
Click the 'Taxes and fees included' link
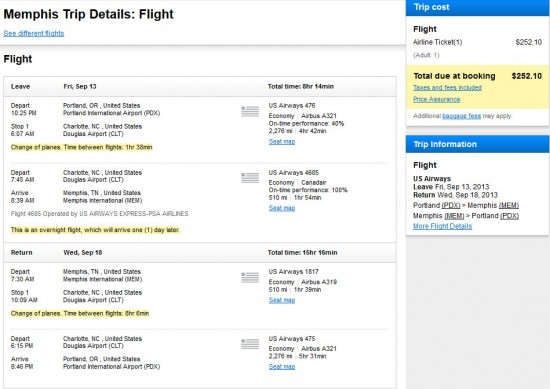pos(447,88)
